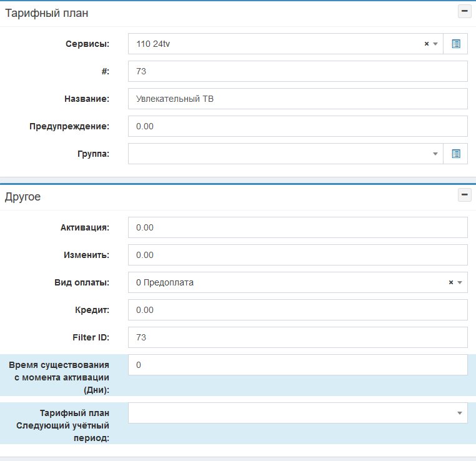Expand the Сервисы dropdown arrow
This screenshot has height=461, width=476.
435,44
